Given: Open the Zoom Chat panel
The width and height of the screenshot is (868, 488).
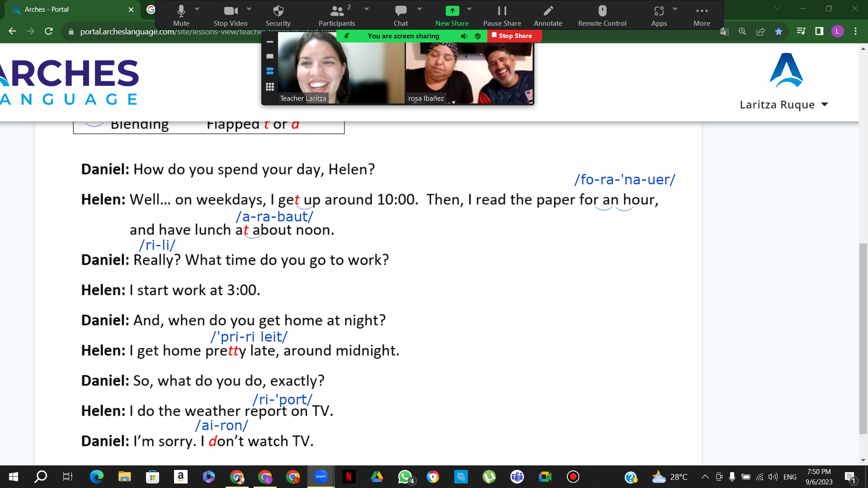Looking at the screenshot, I should tap(401, 15).
